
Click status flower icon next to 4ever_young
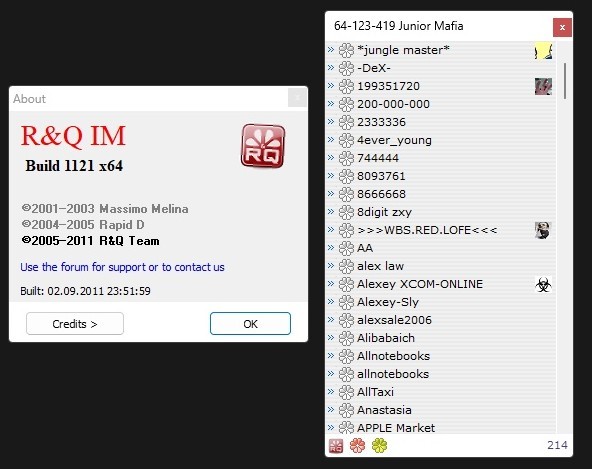(346, 140)
